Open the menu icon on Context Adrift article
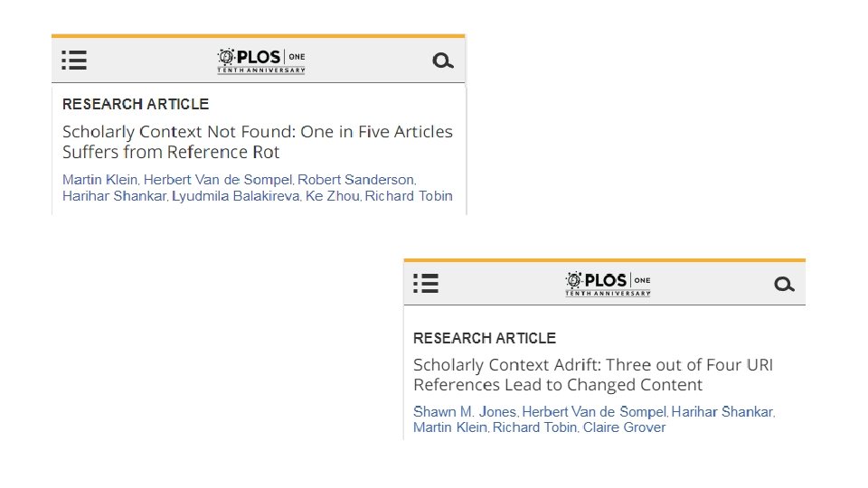This screenshot has width=868, height=488. point(426,284)
